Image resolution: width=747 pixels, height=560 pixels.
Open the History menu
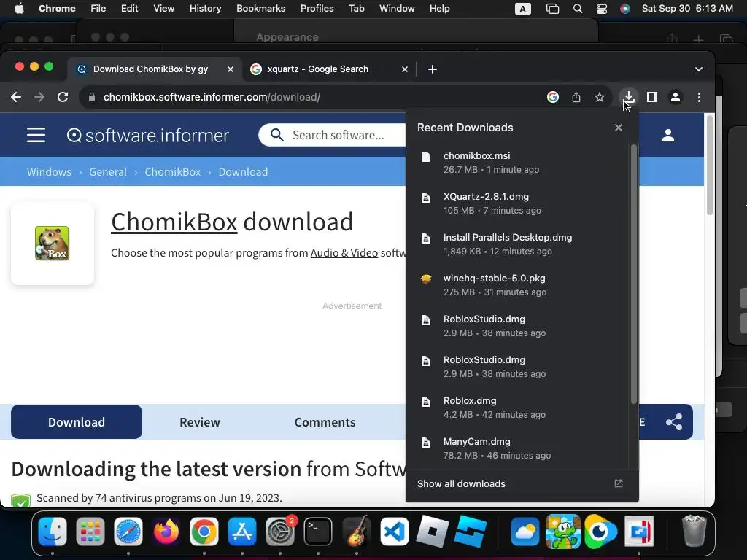205,9
